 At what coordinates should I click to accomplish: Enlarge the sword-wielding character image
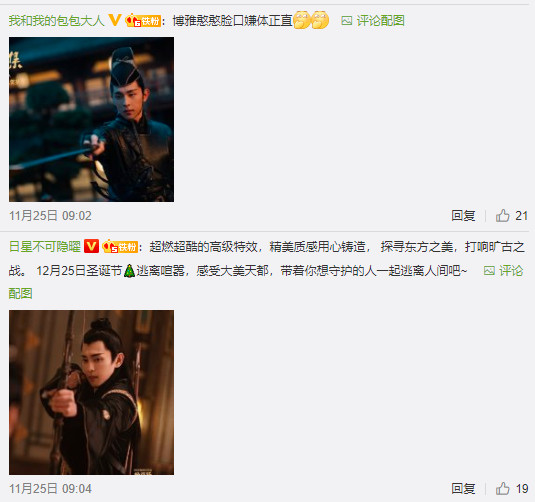click(91, 119)
